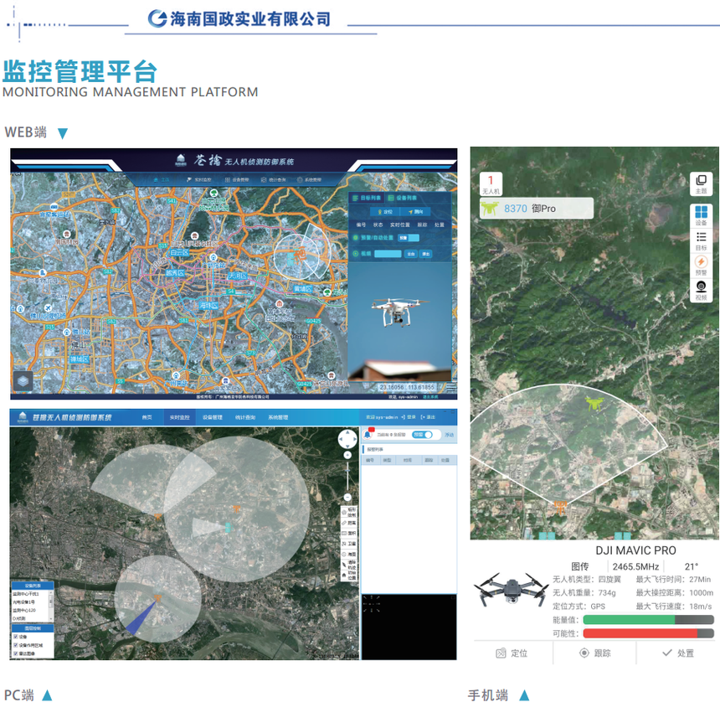Click the green 能量值 energy bar
720x728 pixels.
[648, 620]
